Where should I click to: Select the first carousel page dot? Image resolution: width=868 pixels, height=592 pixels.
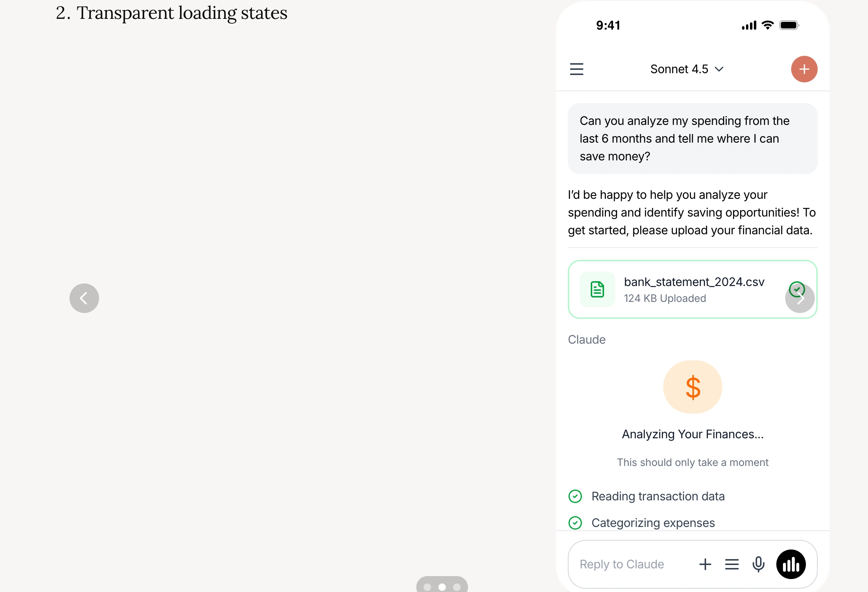point(427,587)
